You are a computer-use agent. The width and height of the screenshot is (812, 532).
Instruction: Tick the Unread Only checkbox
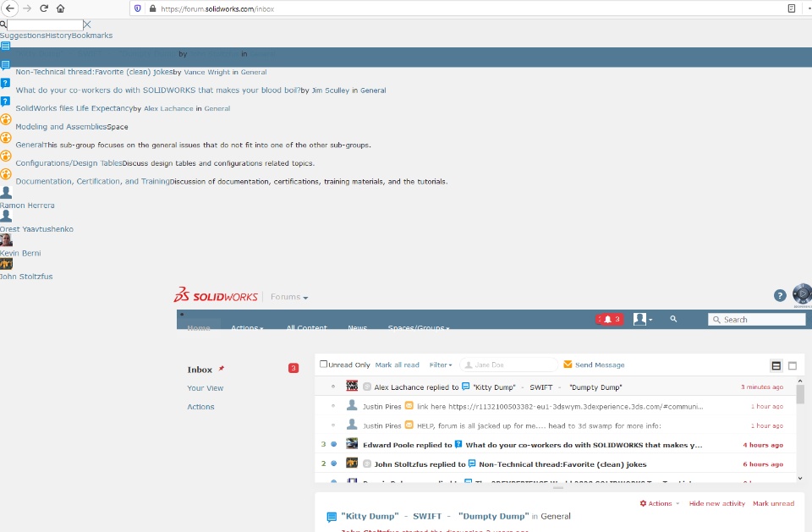(324, 365)
